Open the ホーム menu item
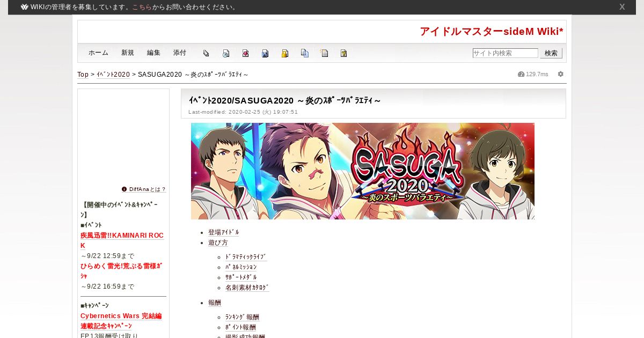Viewport: 644px width, 338px height. pyautogui.click(x=98, y=53)
